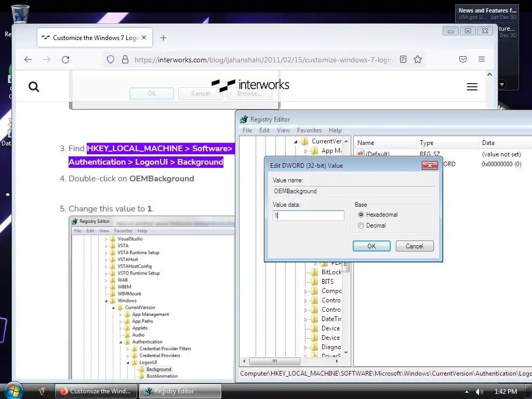The height and width of the screenshot is (399, 532).
Task: Open the Registry Editor Help menu
Action: [x=335, y=130]
